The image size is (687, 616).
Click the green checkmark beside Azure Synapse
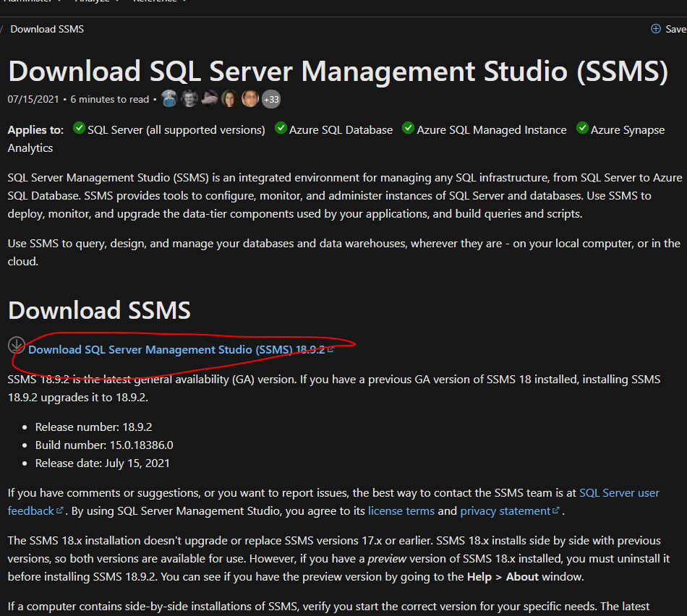point(582,127)
